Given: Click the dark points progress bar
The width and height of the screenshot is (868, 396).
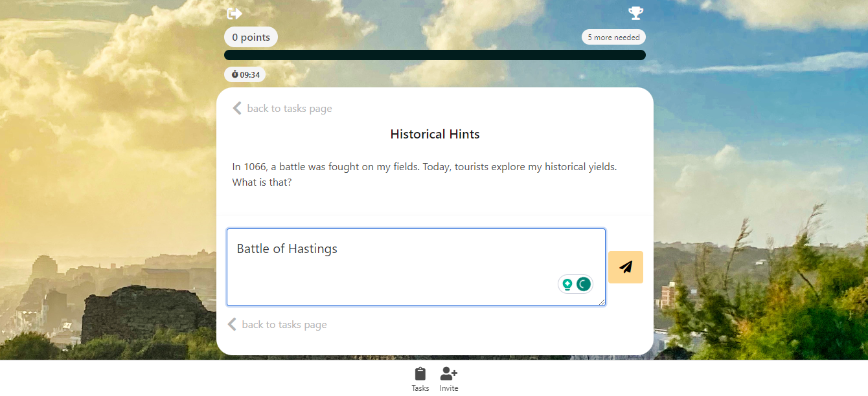Looking at the screenshot, I should click(435, 55).
